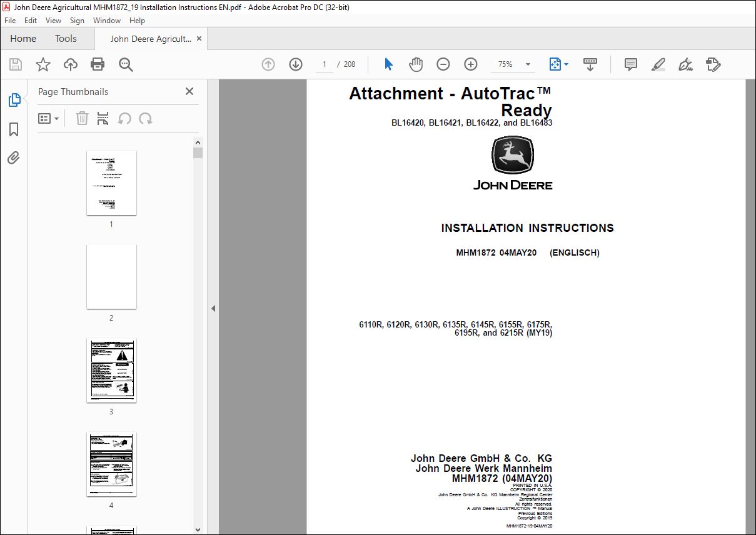
Task: Print the document using printer icon
Action: pyautogui.click(x=98, y=64)
